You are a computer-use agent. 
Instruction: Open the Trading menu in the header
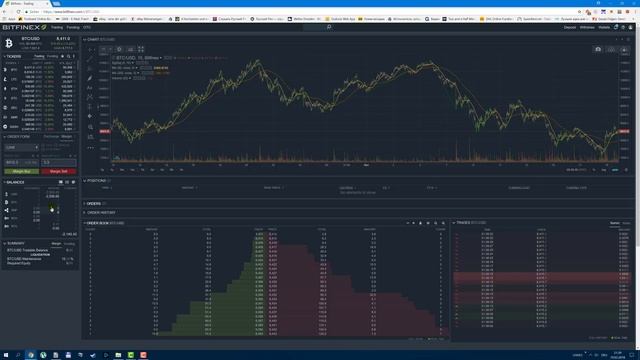57,27
